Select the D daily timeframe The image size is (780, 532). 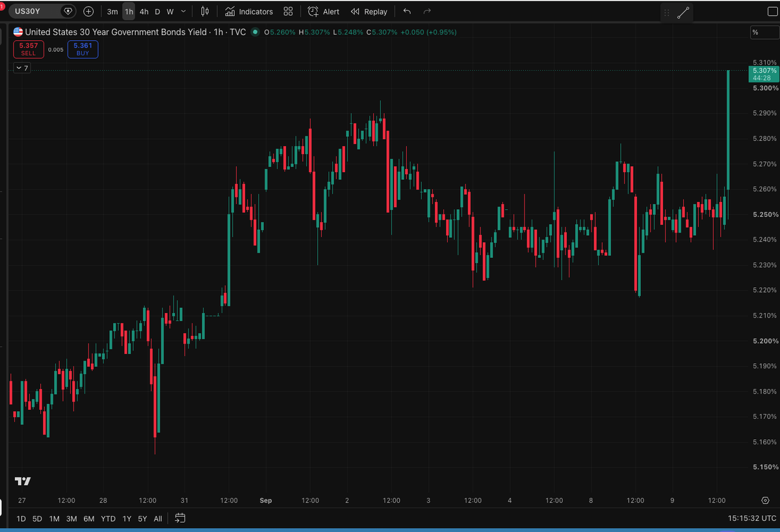pyautogui.click(x=157, y=12)
